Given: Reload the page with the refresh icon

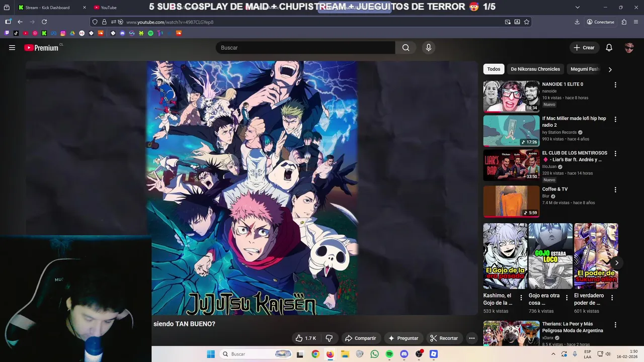Looking at the screenshot, I should point(44,22).
